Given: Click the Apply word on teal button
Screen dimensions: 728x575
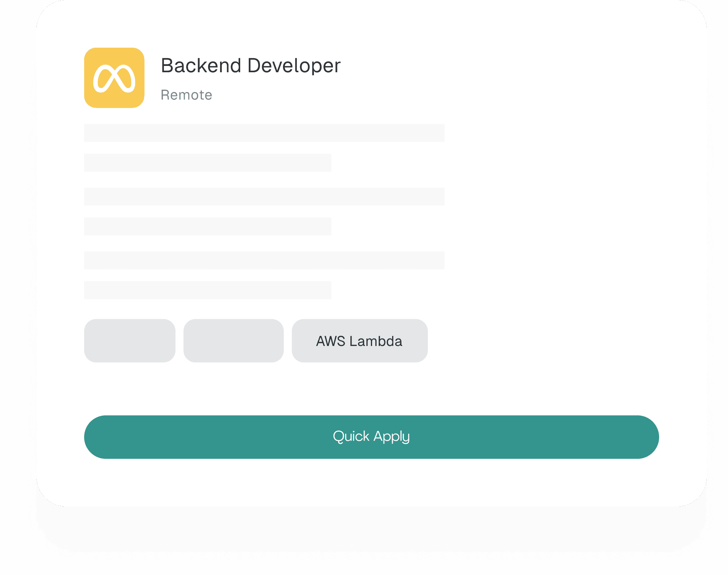Looking at the screenshot, I should (x=391, y=436).
